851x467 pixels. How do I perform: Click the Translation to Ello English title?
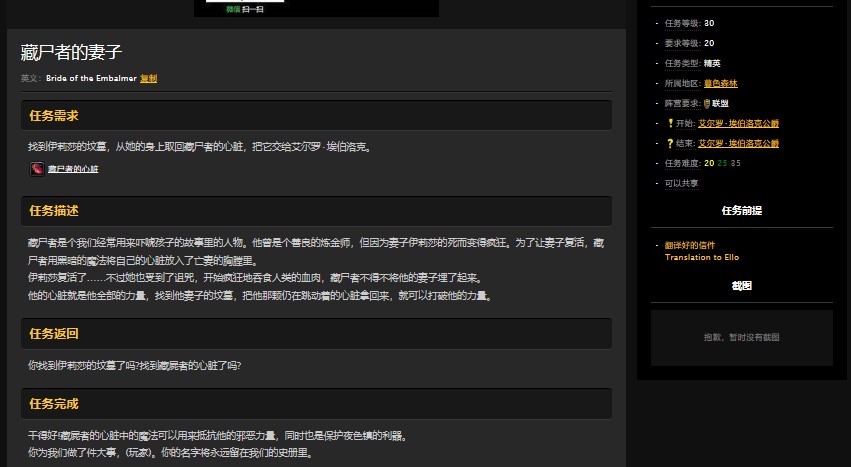coord(702,257)
